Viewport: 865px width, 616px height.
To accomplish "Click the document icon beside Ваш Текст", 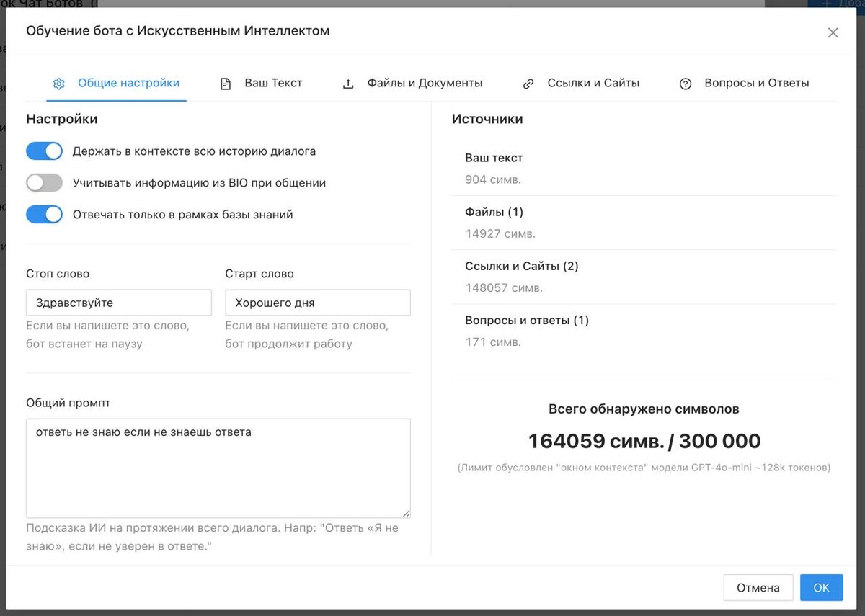I will tap(226, 84).
